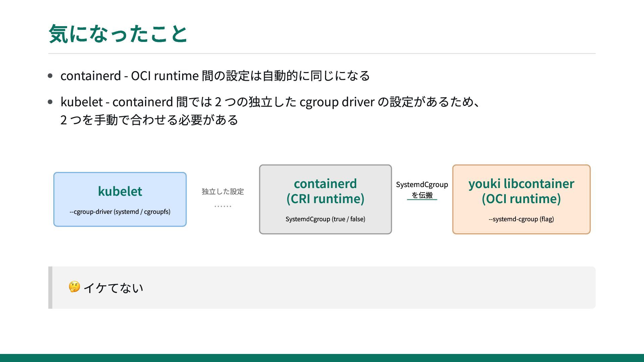Screen dimensions: 644x362
Task: Click the dotted connector under 独立した設定
Action: click(x=223, y=206)
